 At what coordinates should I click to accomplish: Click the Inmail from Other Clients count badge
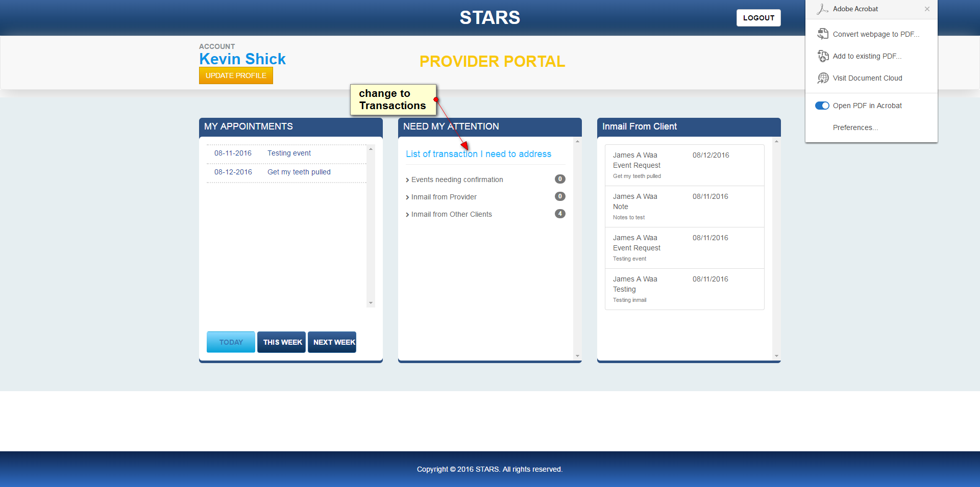pyautogui.click(x=560, y=214)
